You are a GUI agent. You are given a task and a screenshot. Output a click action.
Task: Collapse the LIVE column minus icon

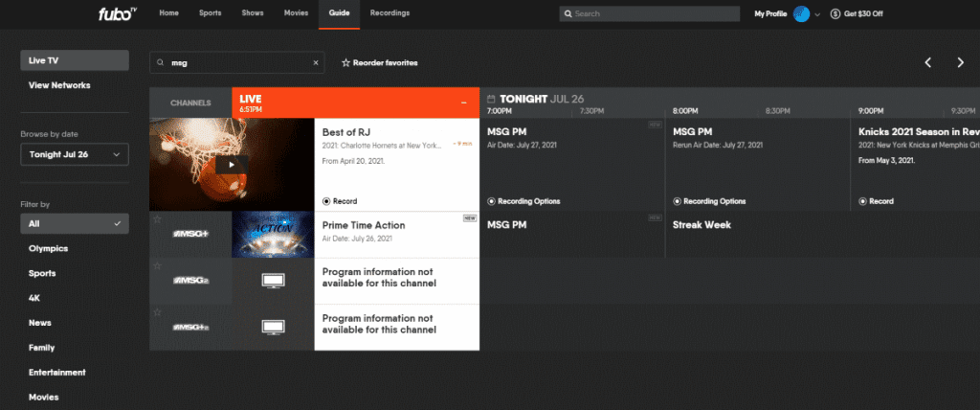464,102
